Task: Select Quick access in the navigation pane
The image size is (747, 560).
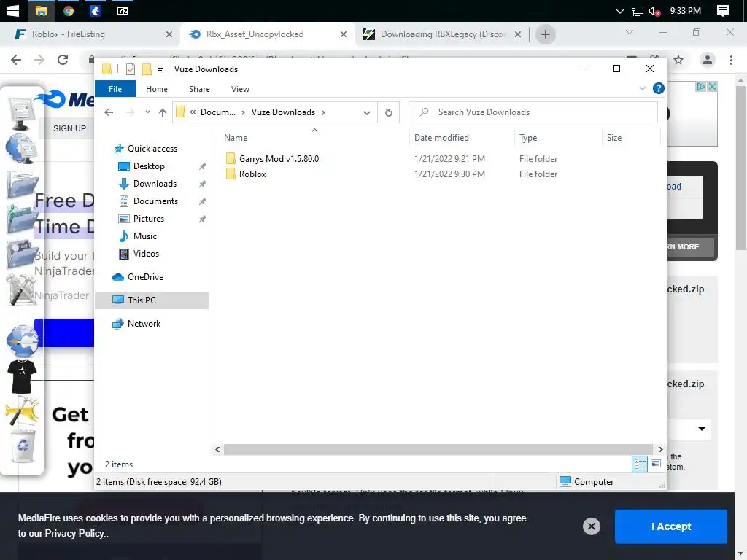Action: click(152, 149)
